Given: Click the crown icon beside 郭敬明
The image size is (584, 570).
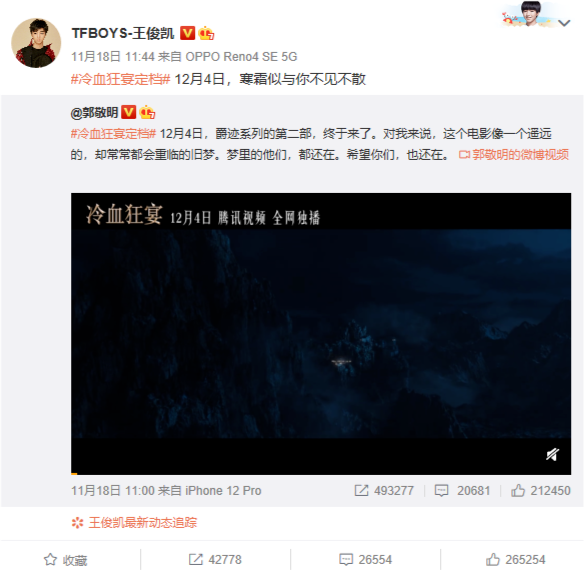Looking at the screenshot, I should point(147,112).
